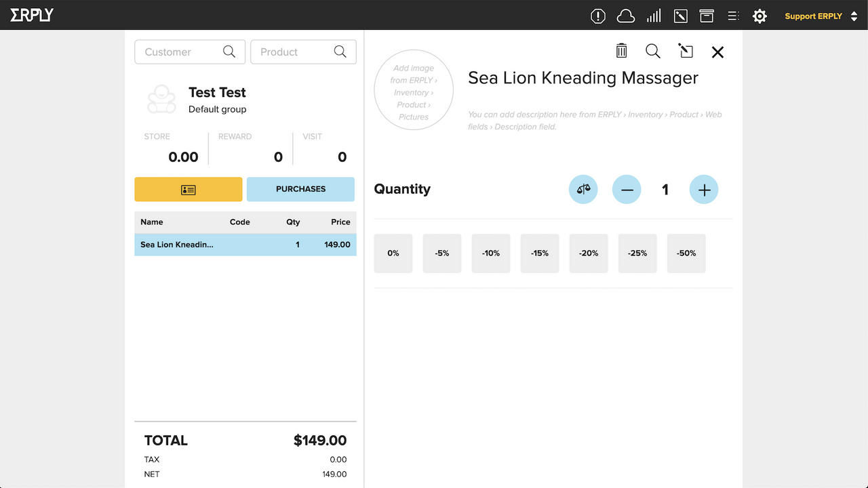The width and height of the screenshot is (868, 488).
Task: Open the alerts notification icon
Action: [597, 16]
